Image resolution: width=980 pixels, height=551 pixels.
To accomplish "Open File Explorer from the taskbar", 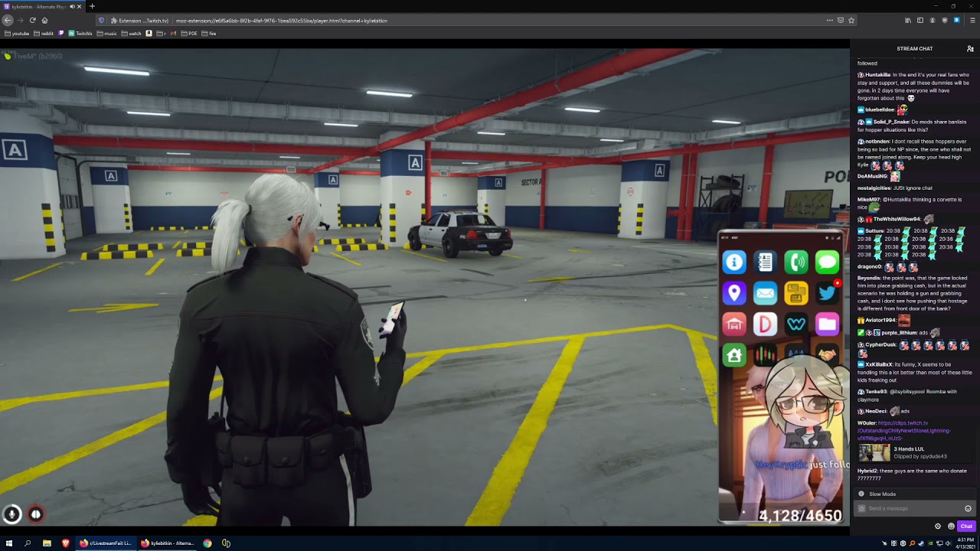I will click(47, 543).
